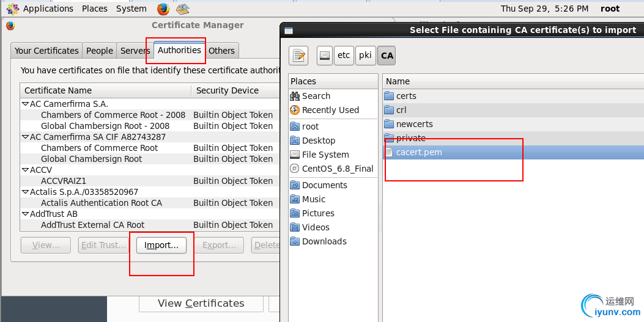Collapse the AC Camerfirma S.A. group
Screen dimensions: 644x322
click(x=26, y=104)
